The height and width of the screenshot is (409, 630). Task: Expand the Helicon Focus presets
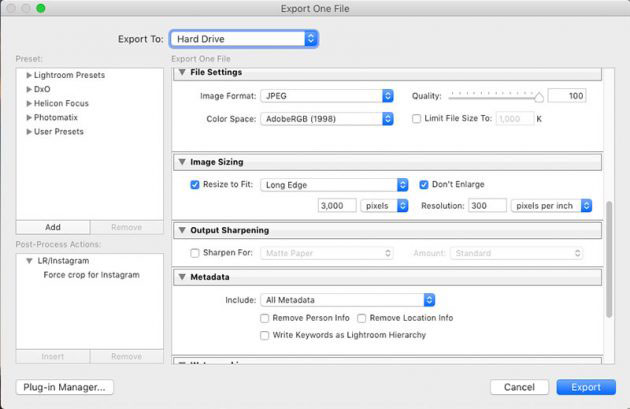coord(29,103)
